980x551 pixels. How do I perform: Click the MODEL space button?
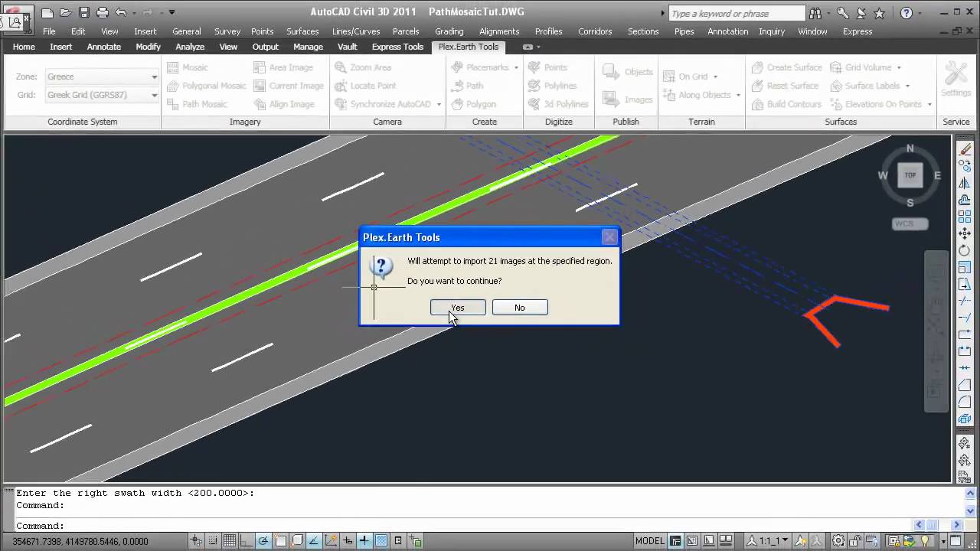pos(650,541)
